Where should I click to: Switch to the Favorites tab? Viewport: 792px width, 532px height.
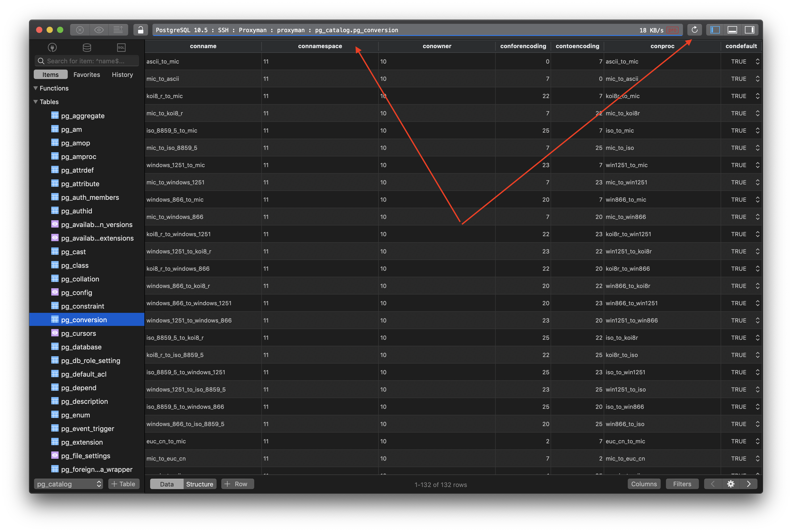tap(87, 75)
